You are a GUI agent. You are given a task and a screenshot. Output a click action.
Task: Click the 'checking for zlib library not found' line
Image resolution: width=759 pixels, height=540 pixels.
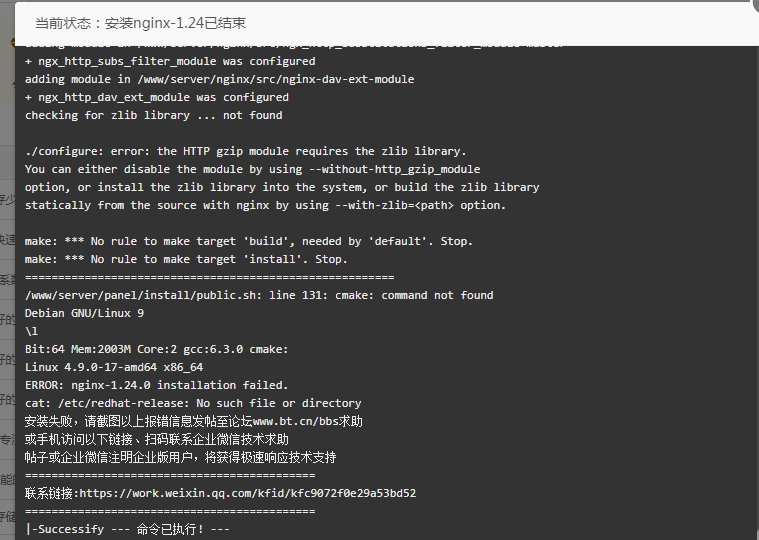click(153, 115)
